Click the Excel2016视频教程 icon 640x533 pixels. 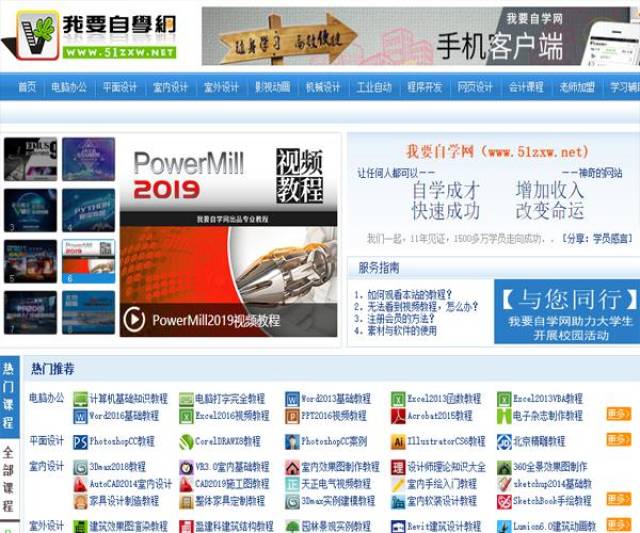186,416
